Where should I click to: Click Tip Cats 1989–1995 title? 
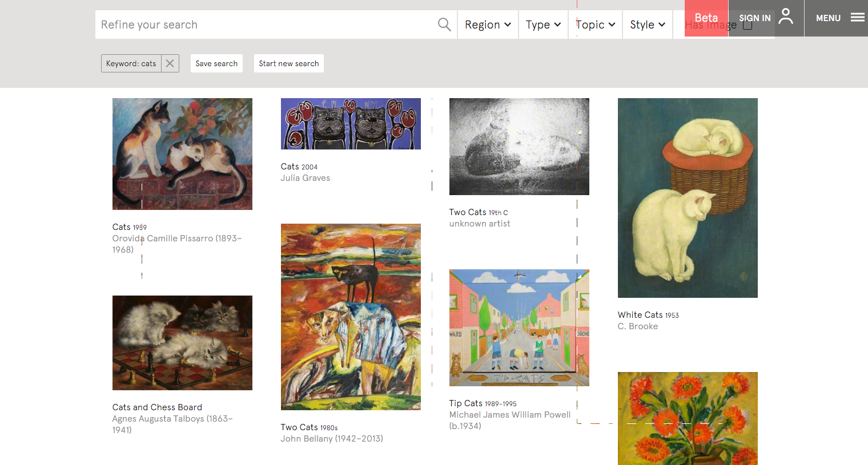(x=483, y=403)
